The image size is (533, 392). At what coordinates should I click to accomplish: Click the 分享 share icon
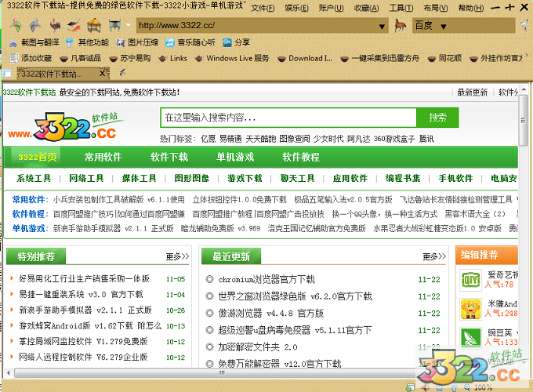(x=227, y=42)
